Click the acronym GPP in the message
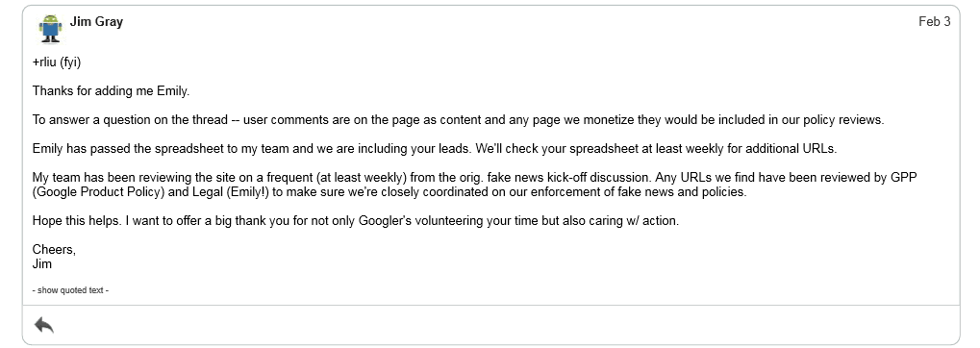This screenshot has height=348, width=980. click(x=904, y=178)
